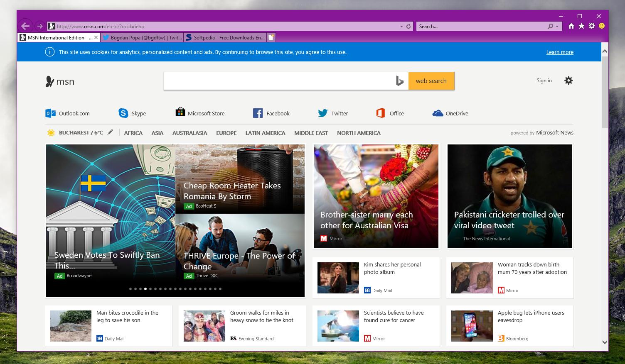Screen dimensions: 625x364
Task: Open the BUCHAREST / 6°C weather link
Action: [81, 133]
